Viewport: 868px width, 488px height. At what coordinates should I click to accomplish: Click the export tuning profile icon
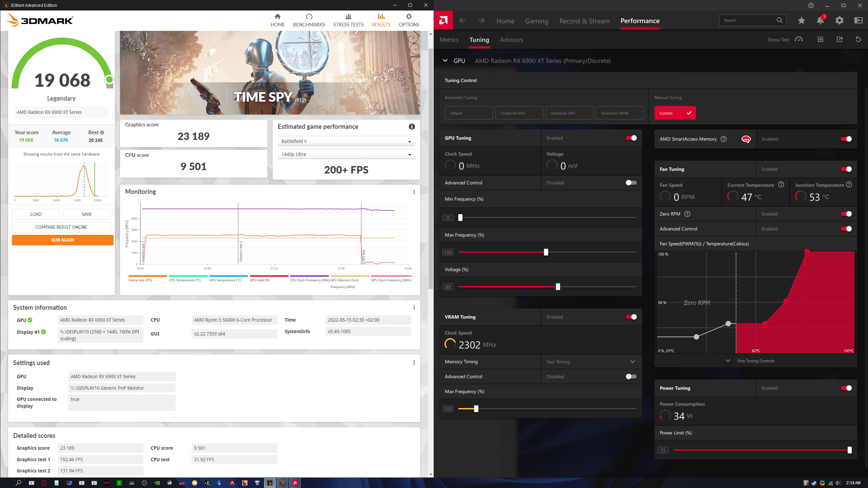pyautogui.click(x=840, y=39)
